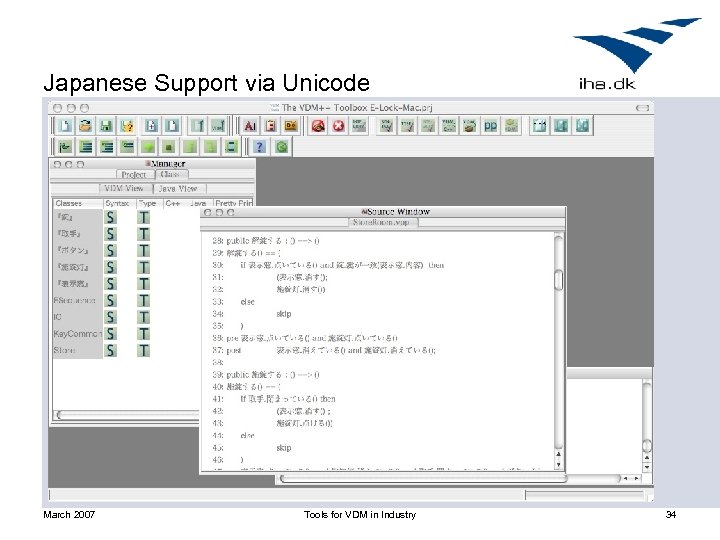Click the Save Project floppy icon
720x540 pixels.
click(x=106, y=126)
